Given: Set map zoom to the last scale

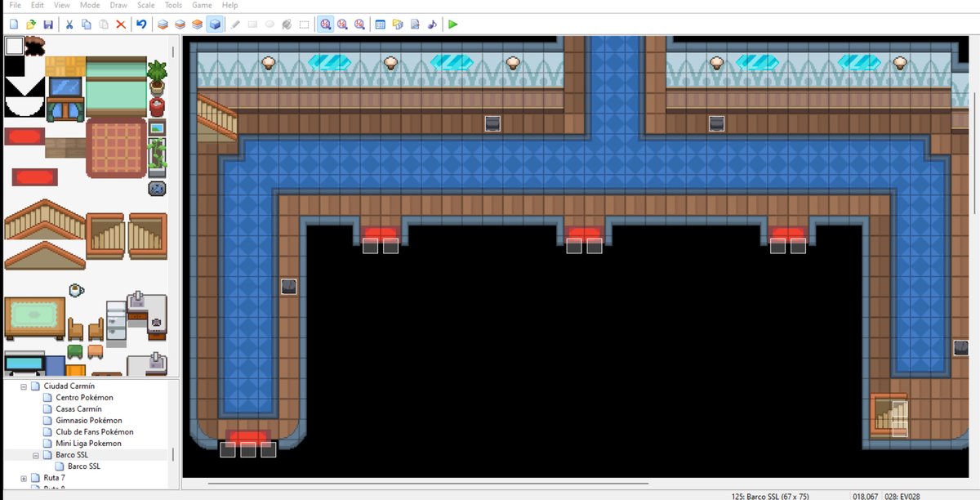Looking at the screenshot, I should 359,25.
